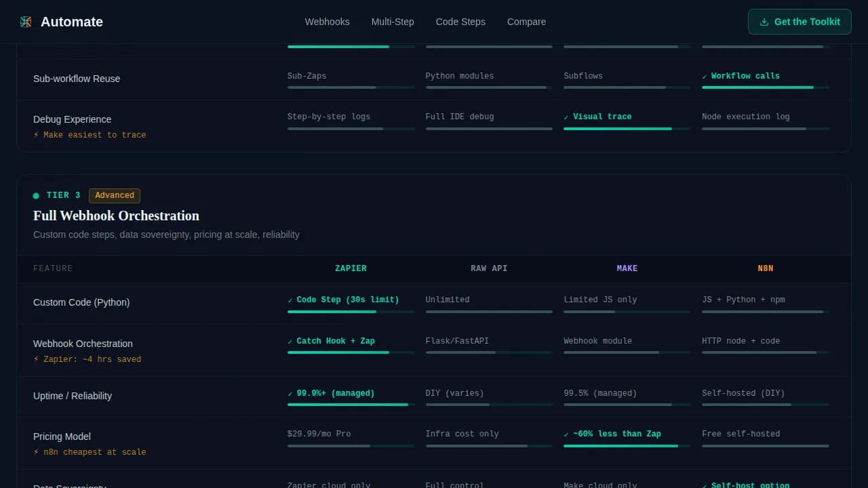This screenshot has width=868, height=488.
Task: Click the 'Zapier: ~4 hrs saved' note
Action: click(87, 359)
